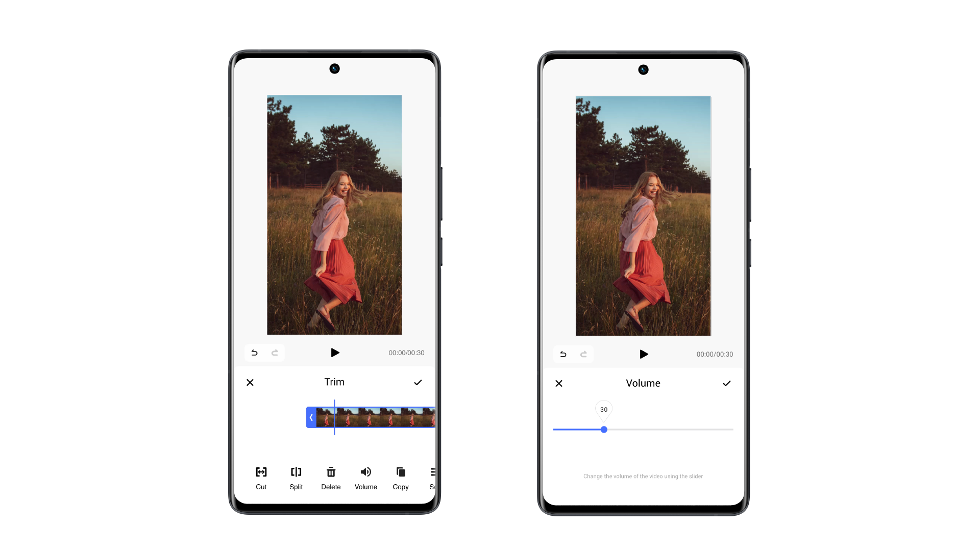The image size is (980, 551).
Task: Click the Trim label in toolbar
Action: tap(334, 382)
